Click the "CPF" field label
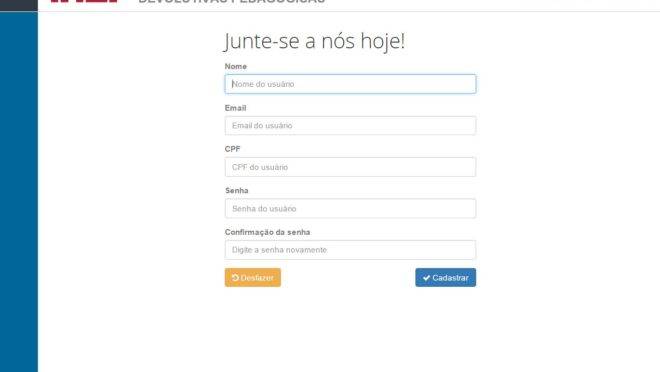The image size is (660, 372). tap(232, 149)
